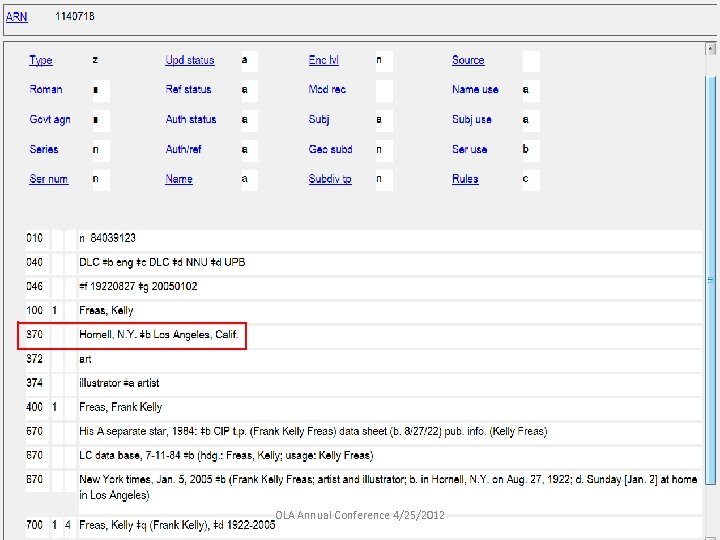Screen dimensions: 720x540
Task: Open the Type fixed field link
Action: (x=41, y=61)
